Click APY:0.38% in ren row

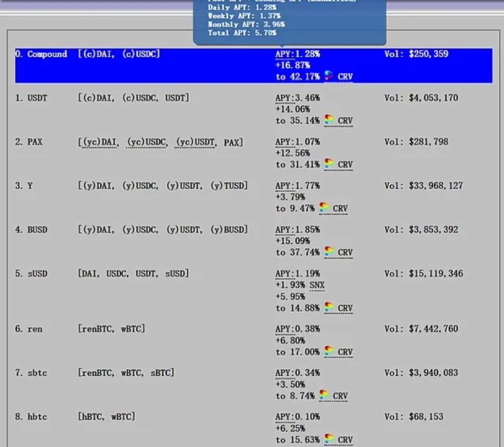298,329
